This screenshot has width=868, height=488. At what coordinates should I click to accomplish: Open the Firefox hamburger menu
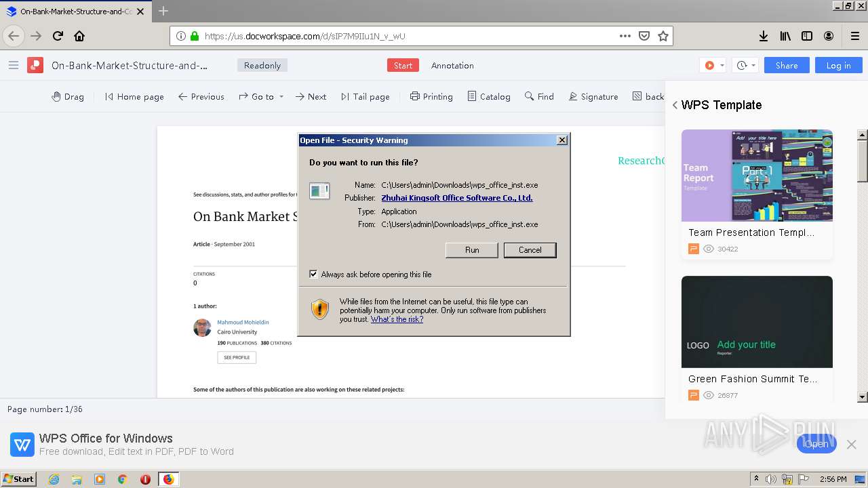(855, 36)
